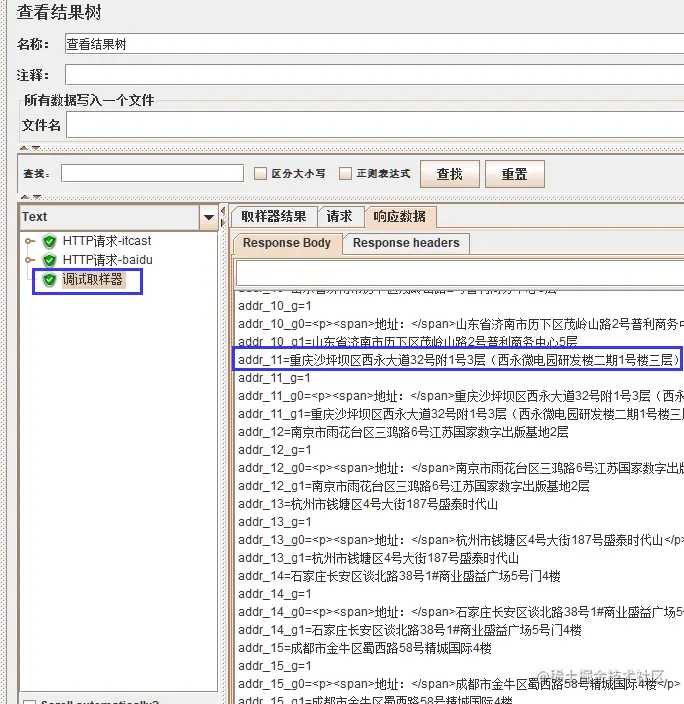684x704 pixels.
Task: Click the line addr_11_g1=重庆沙坪坝区西永大道32号
Action: (460, 414)
